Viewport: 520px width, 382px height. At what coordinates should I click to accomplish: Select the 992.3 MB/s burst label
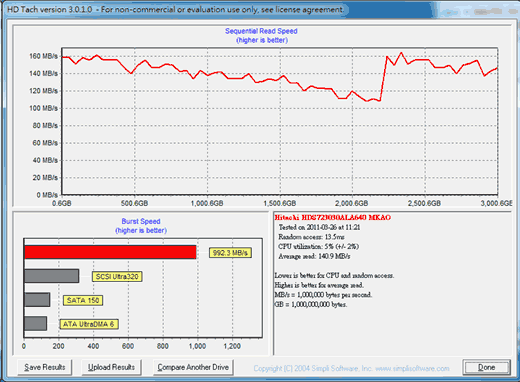(x=230, y=253)
